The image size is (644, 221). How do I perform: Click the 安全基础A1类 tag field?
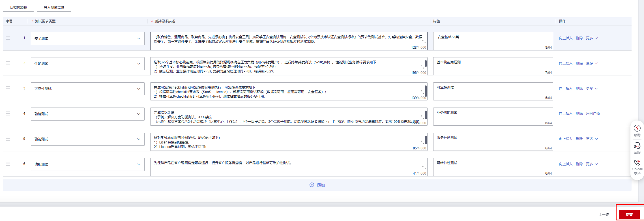[x=493, y=41]
